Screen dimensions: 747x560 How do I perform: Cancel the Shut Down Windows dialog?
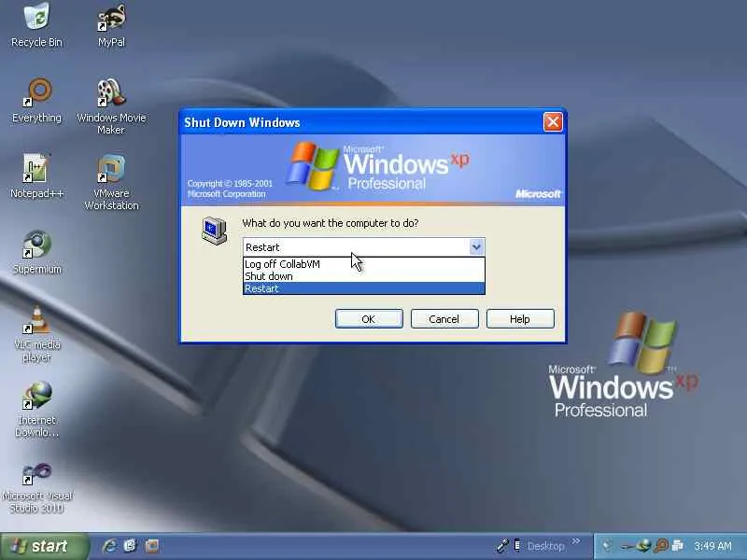[444, 318]
